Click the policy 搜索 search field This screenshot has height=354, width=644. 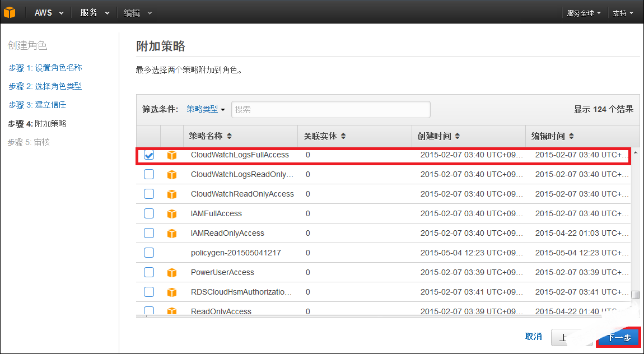pos(330,110)
